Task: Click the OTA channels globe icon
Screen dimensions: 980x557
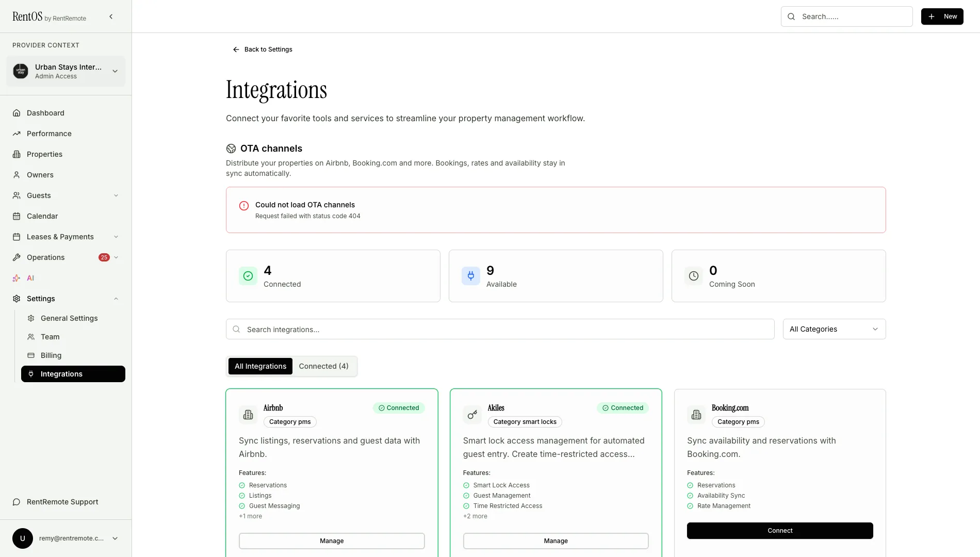Action: click(231, 149)
